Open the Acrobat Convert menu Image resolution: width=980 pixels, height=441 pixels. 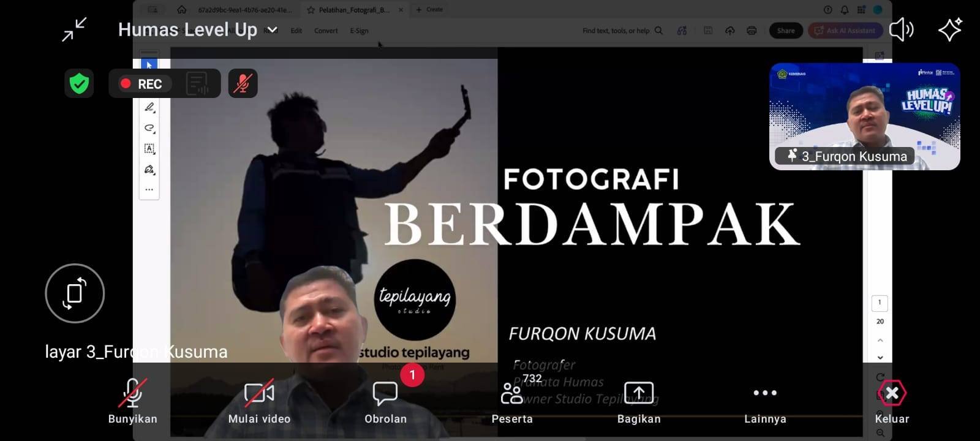pos(326,31)
